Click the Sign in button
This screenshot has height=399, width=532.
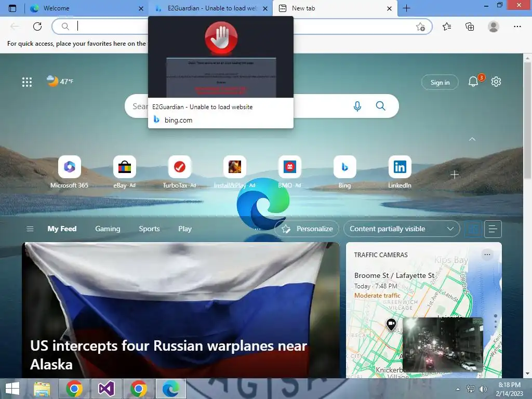pos(440,82)
